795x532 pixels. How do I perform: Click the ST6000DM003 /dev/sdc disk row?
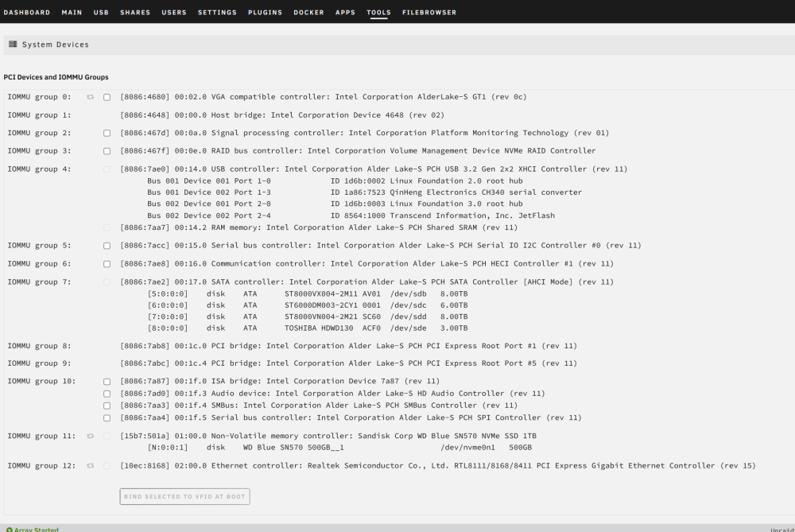point(307,305)
